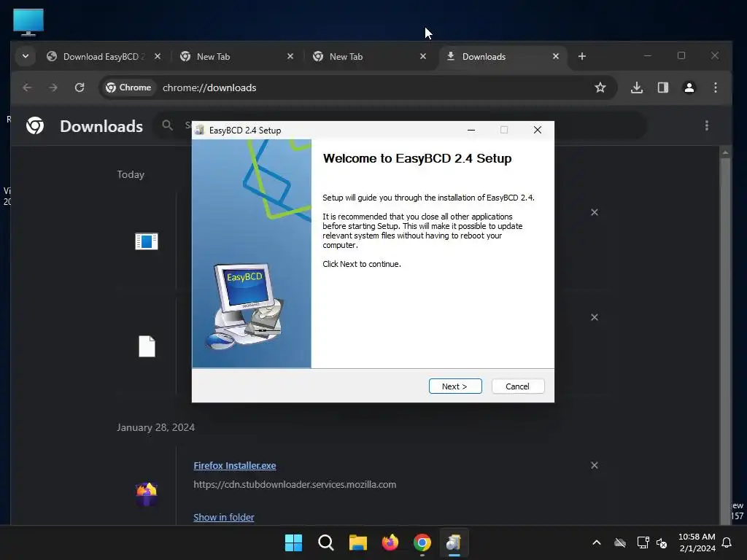This screenshot has height=560, width=747.
Task: Click the Firefox Installer file icon
Action: click(x=147, y=494)
